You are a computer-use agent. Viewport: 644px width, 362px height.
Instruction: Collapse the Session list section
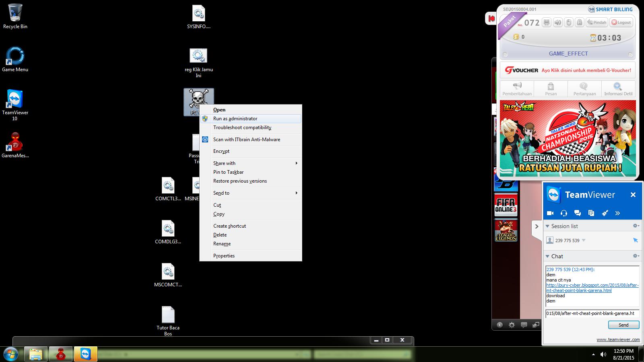[x=547, y=226]
